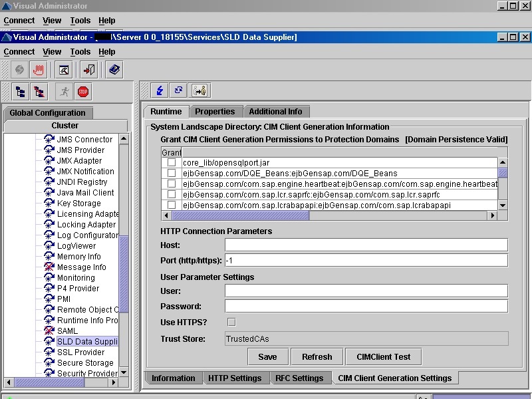The width and height of the screenshot is (532, 399).
Task: Click domains table horizontal scroll right arrow
Action: [x=493, y=215]
